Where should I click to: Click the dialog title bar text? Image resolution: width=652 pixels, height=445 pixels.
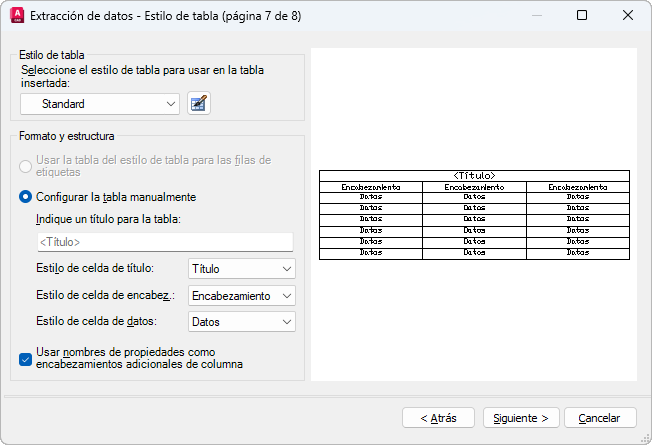pos(165,16)
